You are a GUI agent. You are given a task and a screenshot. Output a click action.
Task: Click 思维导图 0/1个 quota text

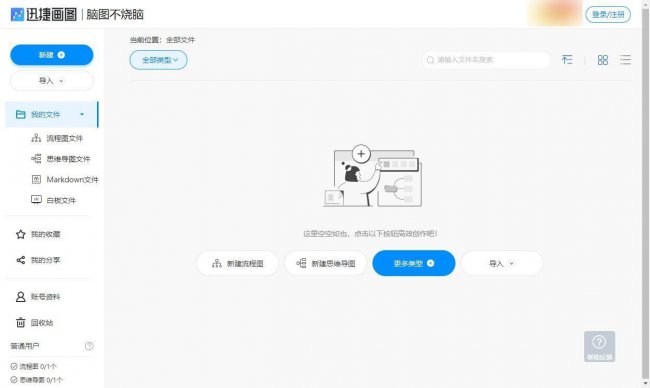pos(41,380)
